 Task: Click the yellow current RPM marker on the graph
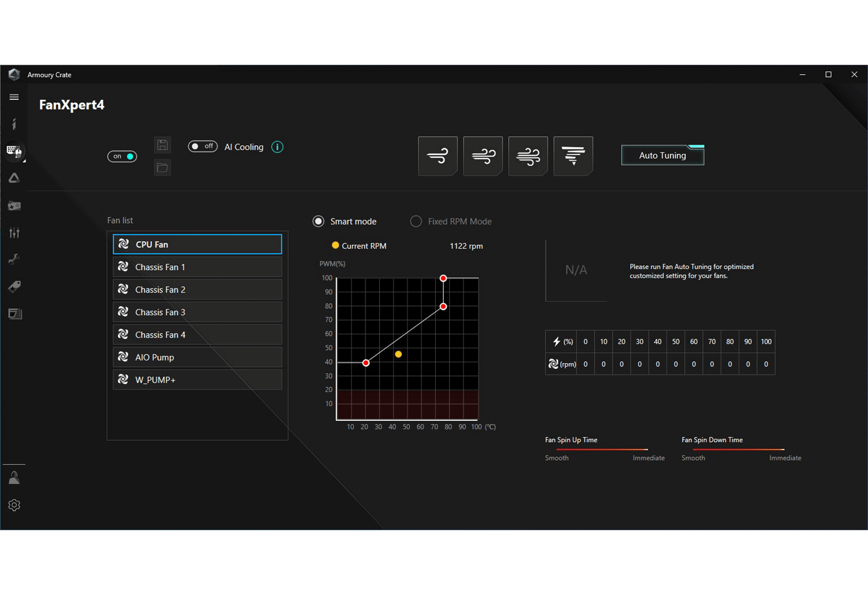pos(398,354)
